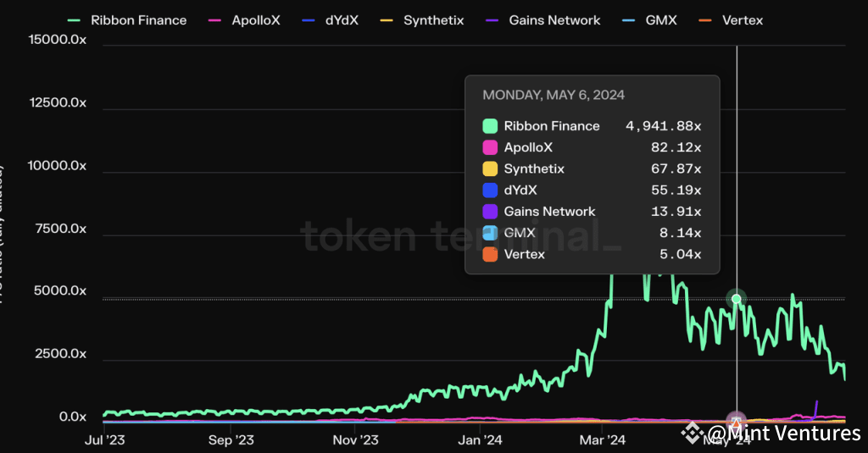
Task: Toggle Ribbon Finance series in legend
Action: click(138, 19)
